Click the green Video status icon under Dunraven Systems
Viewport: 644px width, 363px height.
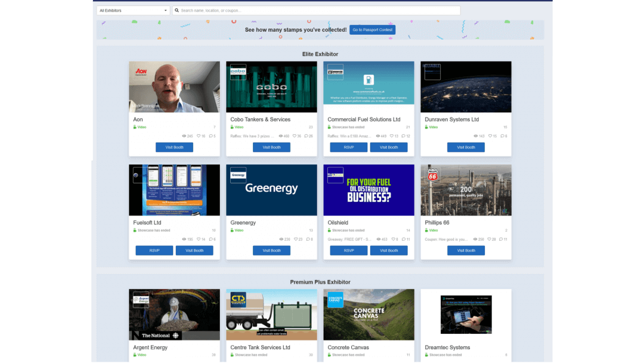[426, 127]
